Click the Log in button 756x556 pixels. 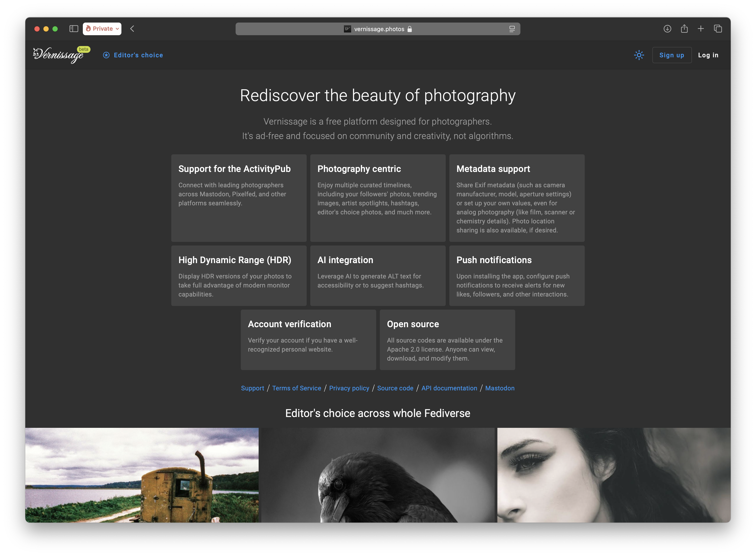[708, 55]
